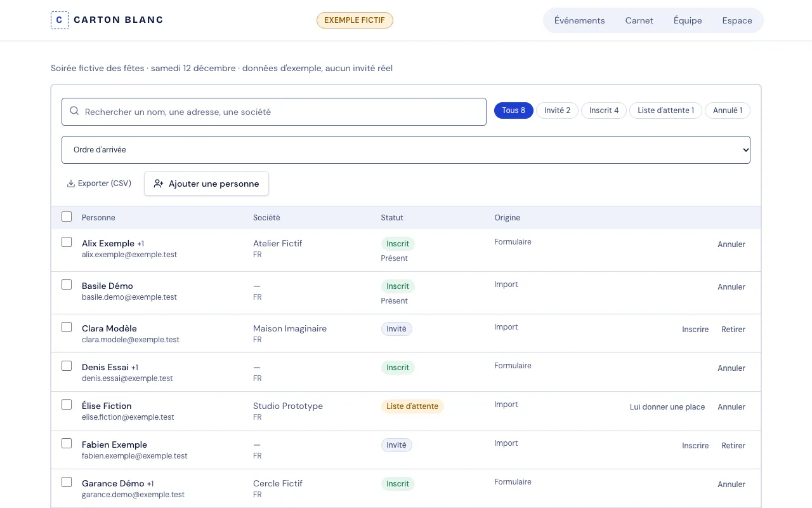The width and height of the screenshot is (812, 508).
Task: Click the Carton Blanc "C" logo icon
Action: coord(59,20)
